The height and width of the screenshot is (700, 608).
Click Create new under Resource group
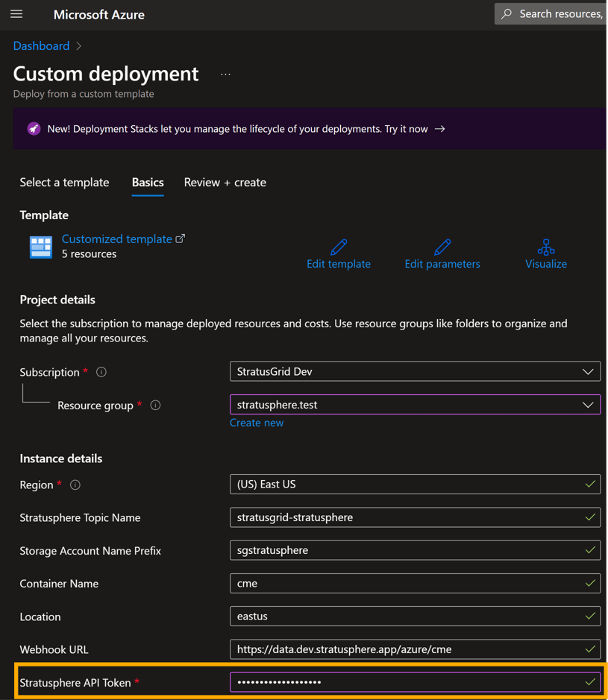pyautogui.click(x=257, y=422)
